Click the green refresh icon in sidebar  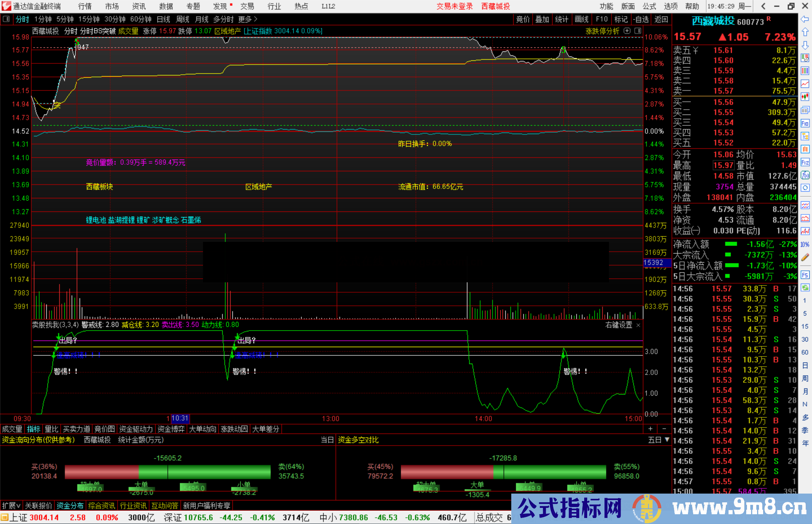[805, 288]
